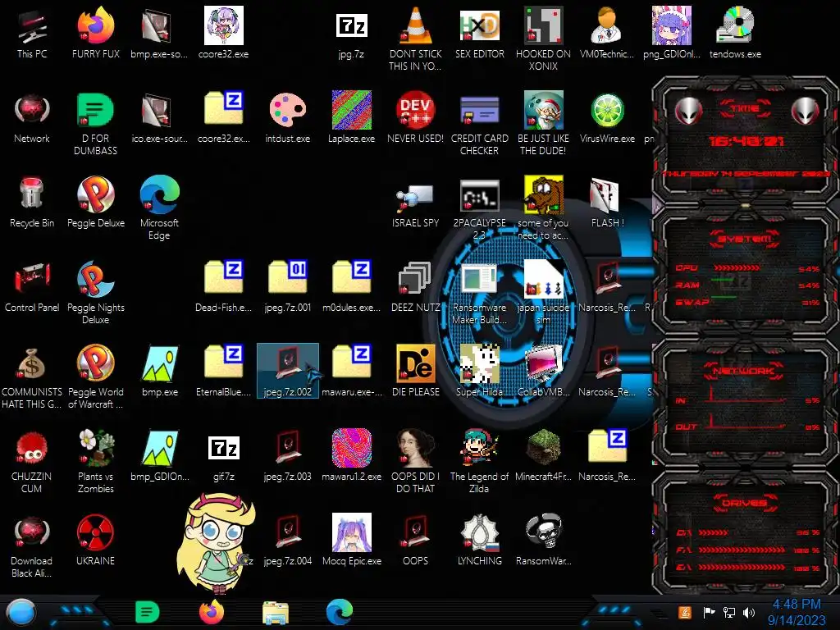Open File Explorer from the taskbar
840x630 pixels.
pos(276,613)
